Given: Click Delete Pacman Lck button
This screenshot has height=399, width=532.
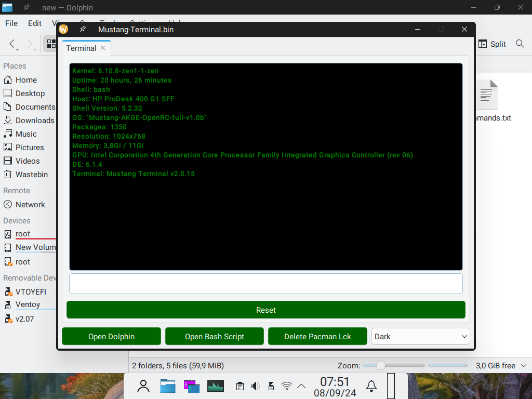Looking at the screenshot, I should click(317, 336).
